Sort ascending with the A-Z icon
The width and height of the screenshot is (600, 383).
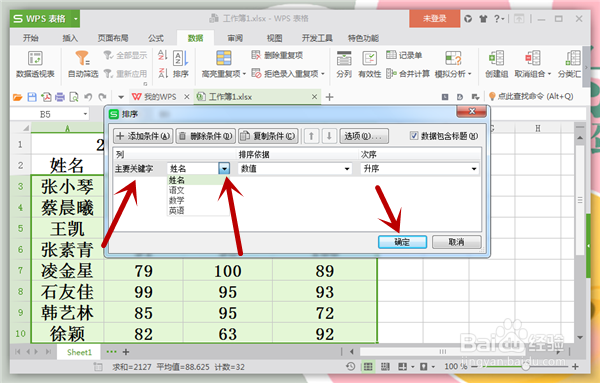163,55
